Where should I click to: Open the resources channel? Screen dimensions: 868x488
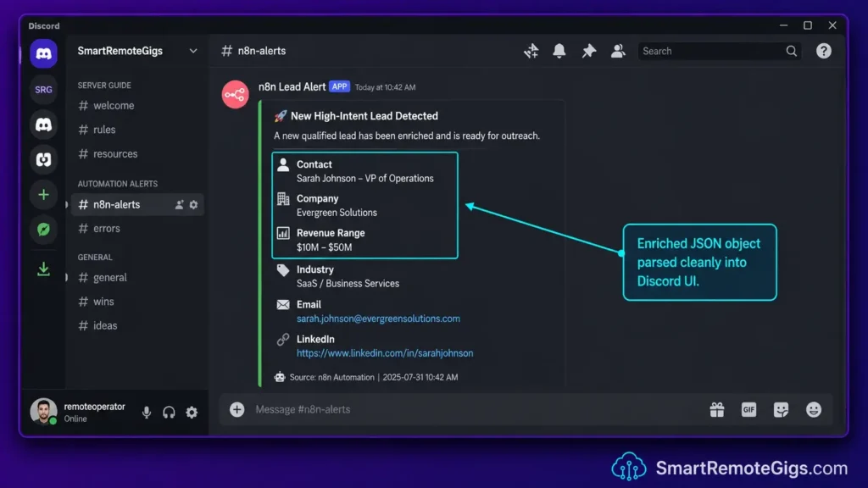(x=136, y=154)
